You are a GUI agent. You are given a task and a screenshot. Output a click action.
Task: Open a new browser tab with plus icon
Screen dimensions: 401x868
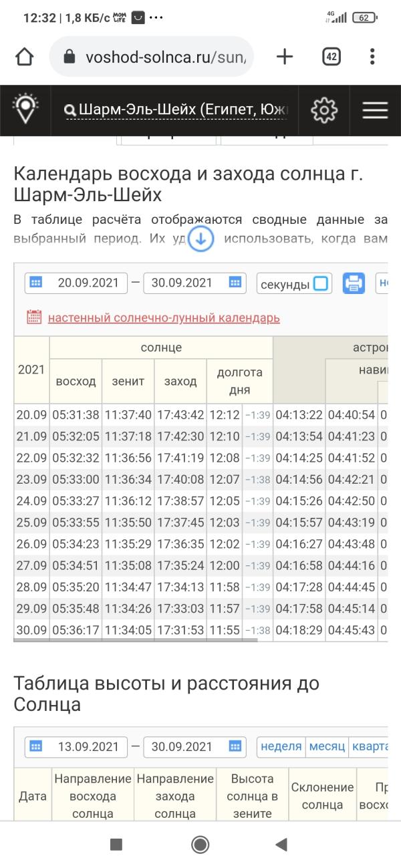coord(285,57)
